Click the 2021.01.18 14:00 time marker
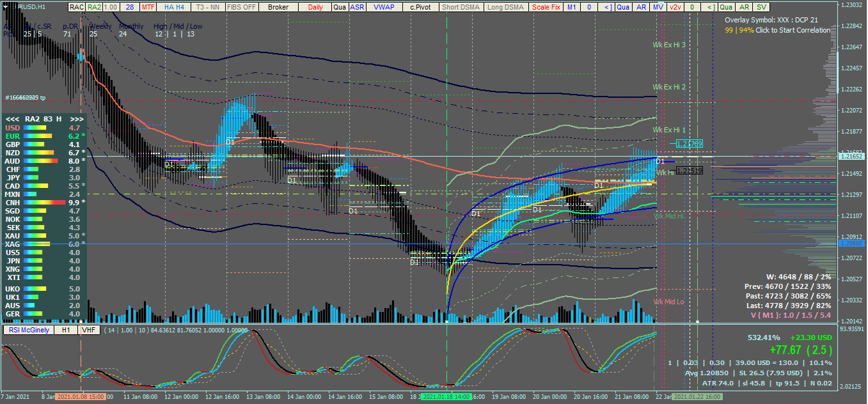The width and height of the screenshot is (868, 404). [x=447, y=397]
